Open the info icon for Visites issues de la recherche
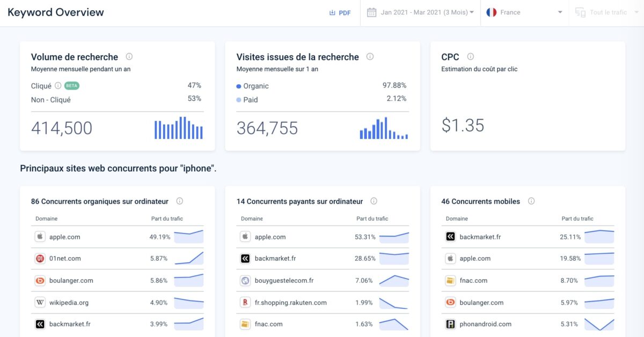Screen dimensions: 644x337 pyautogui.click(x=370, y=56)
